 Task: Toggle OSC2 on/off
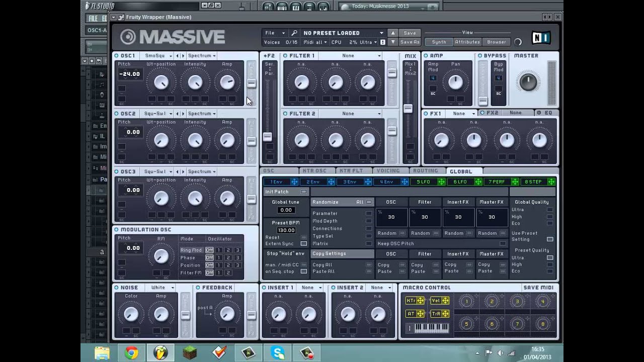pos(117,114)
